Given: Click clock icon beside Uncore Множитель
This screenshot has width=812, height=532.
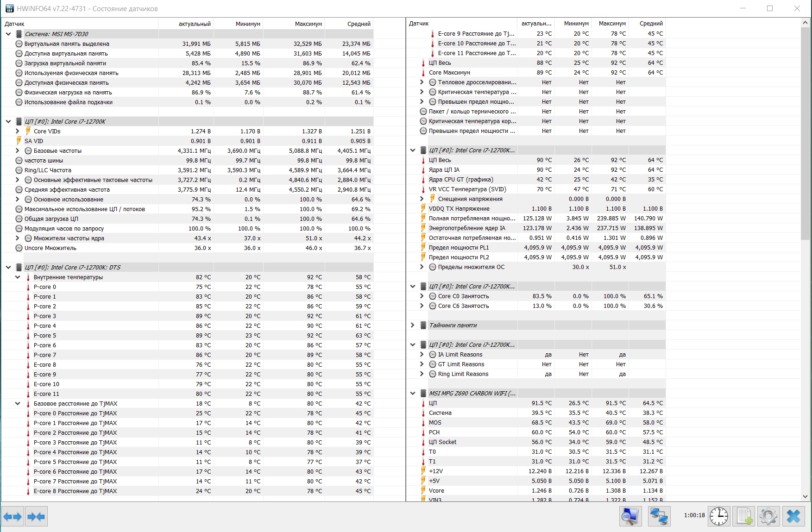Looking at the screenshot, I should click(x=19, y=248).
